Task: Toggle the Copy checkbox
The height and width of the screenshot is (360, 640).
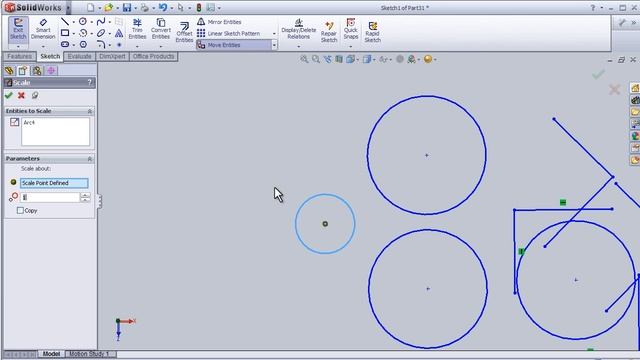Action: click(x=20, y=210)
